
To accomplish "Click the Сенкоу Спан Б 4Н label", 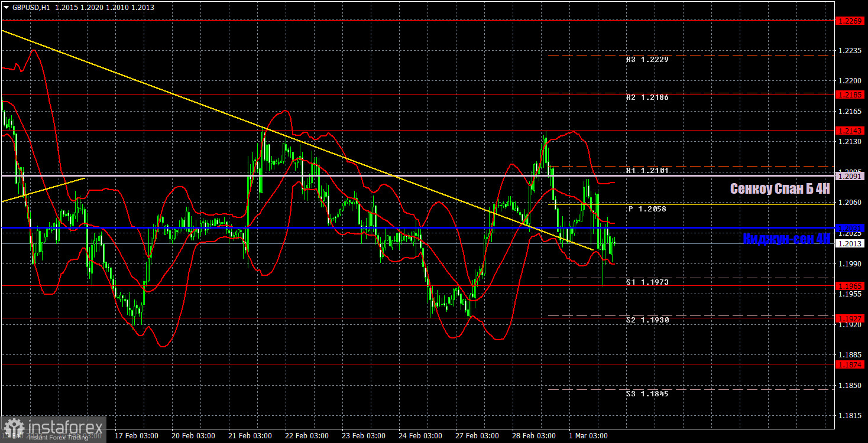I will coord(780,189).
